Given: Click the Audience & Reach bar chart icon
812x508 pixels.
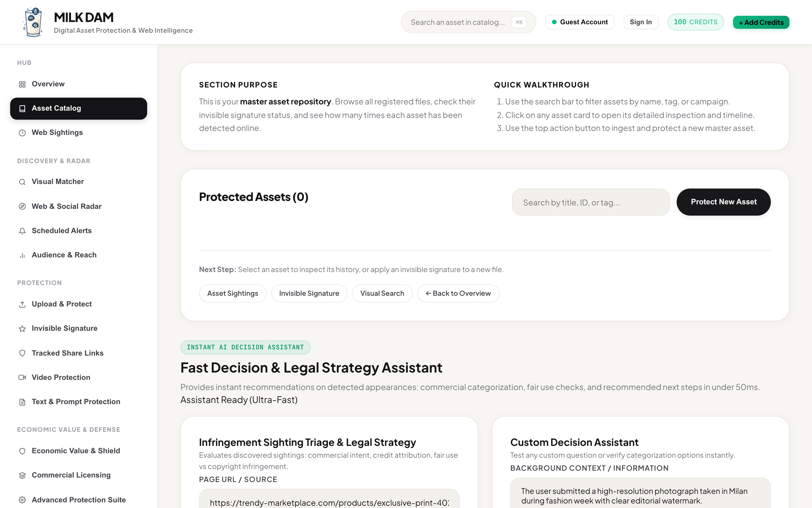Looking at the screenshot, I should (x=22, y=255).
